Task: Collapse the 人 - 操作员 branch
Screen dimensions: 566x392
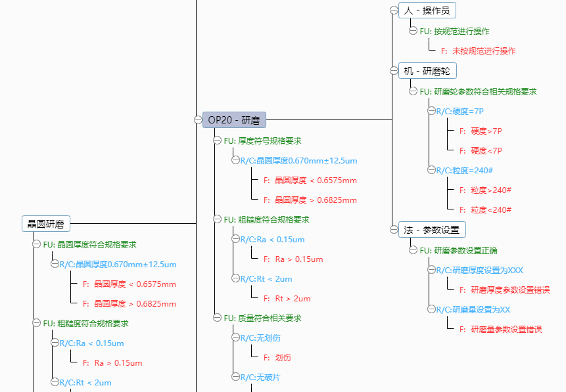Action: coord(394,10)
